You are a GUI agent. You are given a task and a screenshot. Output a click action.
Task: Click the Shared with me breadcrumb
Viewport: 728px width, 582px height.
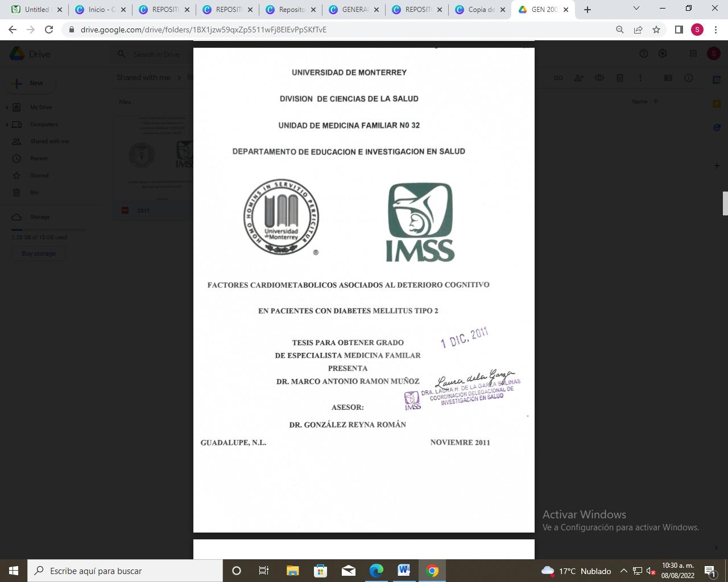tap(143, 77)
